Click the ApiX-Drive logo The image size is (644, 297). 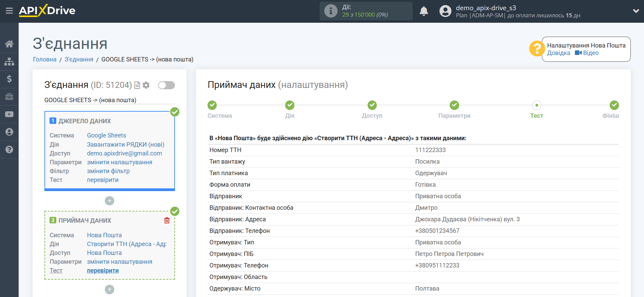click(47, 11)
